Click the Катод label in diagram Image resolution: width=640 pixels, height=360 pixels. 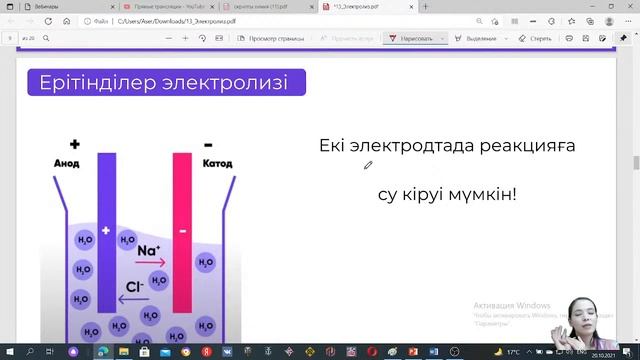[x=218, y=163]
